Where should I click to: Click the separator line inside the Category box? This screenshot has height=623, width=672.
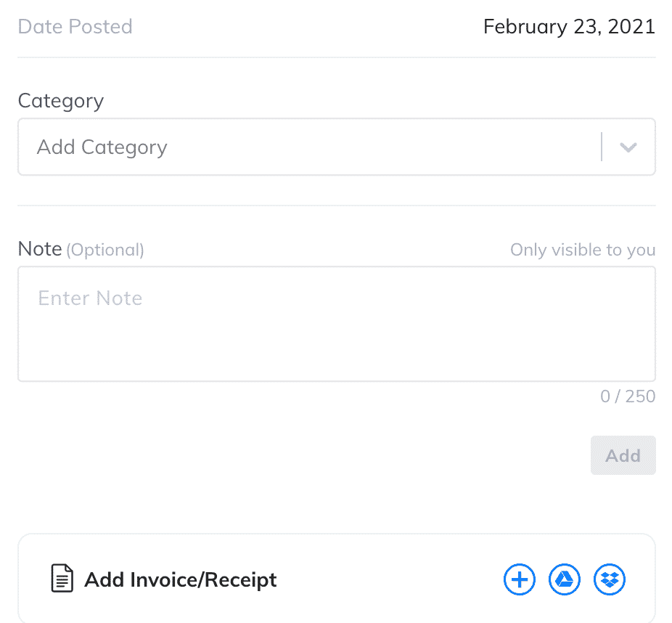coord(602,147)
